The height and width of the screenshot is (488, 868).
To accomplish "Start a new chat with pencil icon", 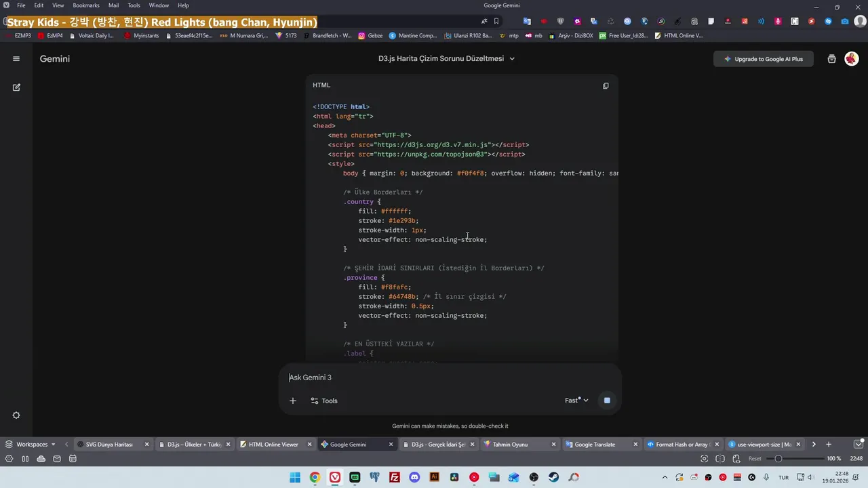I will coord(16,87).
